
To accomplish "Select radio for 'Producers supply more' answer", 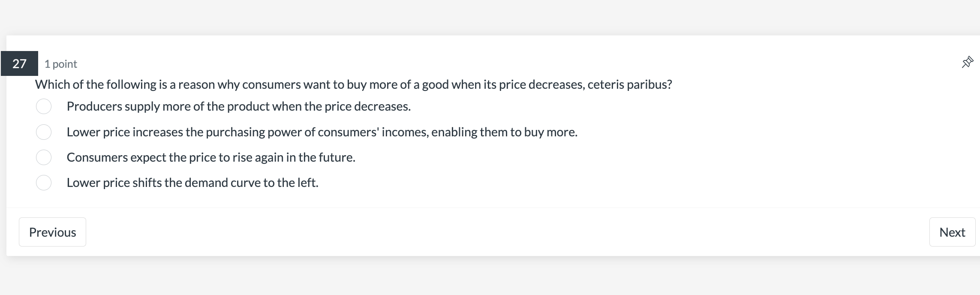I will [44, 106].
